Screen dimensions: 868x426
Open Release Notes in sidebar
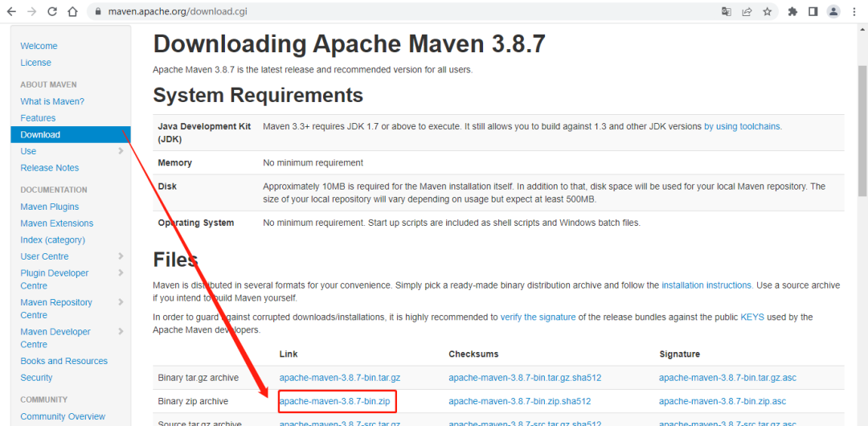[x=50, y=168]
